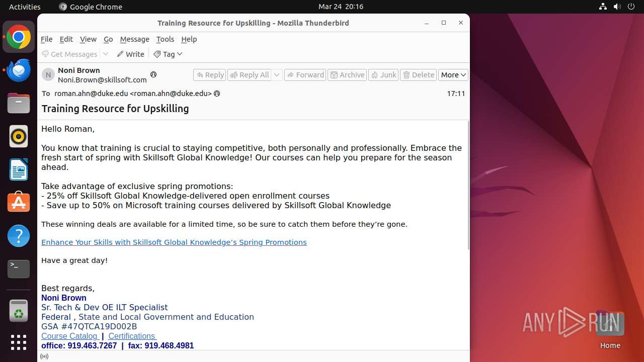Open the More actions dropdown
644x362 pixels.
click(453, 75)
